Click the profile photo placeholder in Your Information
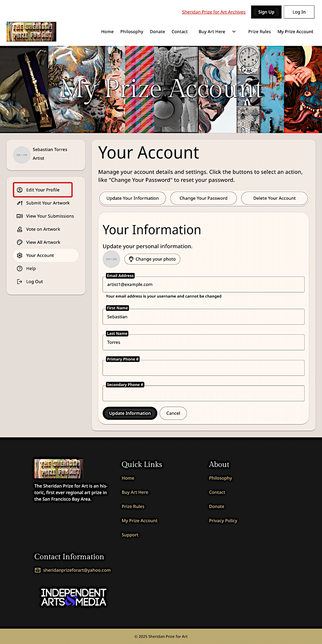The height and width of the screenshot is (644, 322). pyautogui.click(x=111, y=259)
